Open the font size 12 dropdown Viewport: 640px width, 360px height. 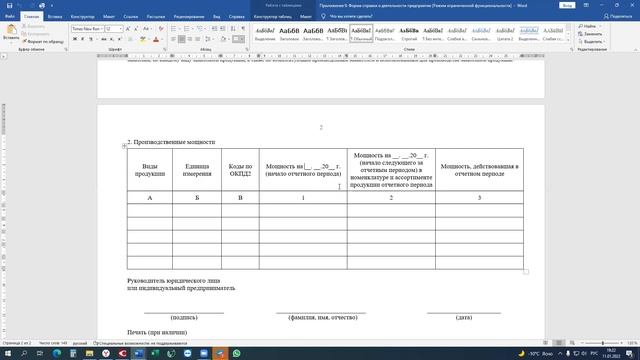tap(120, 29)
